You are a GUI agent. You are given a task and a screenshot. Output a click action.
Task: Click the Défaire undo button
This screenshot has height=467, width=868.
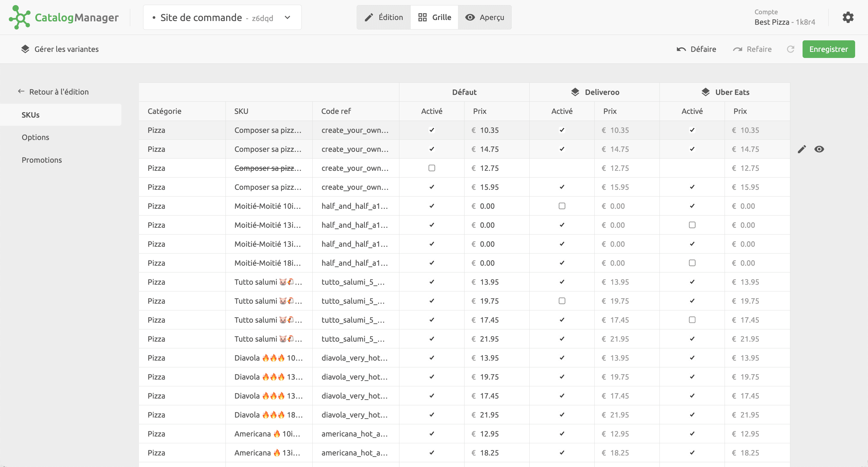click(697, 49)
